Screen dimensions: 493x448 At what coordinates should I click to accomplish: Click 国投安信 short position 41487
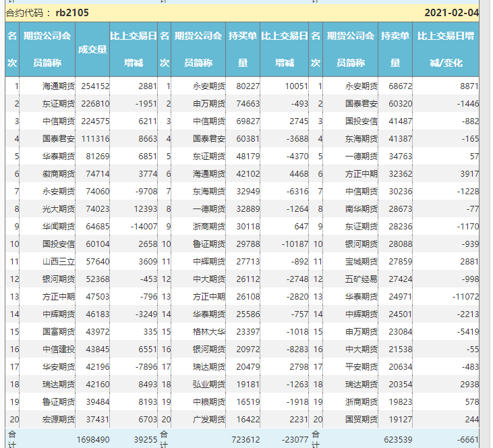coord(400,121)
